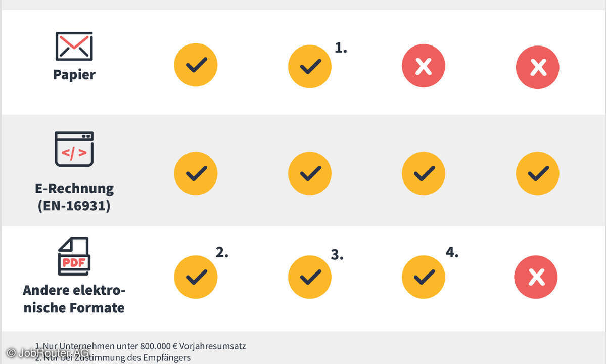606x364 pixels.
Task: Click the Papier checkmark without a footnote
Action: [196, 65]
